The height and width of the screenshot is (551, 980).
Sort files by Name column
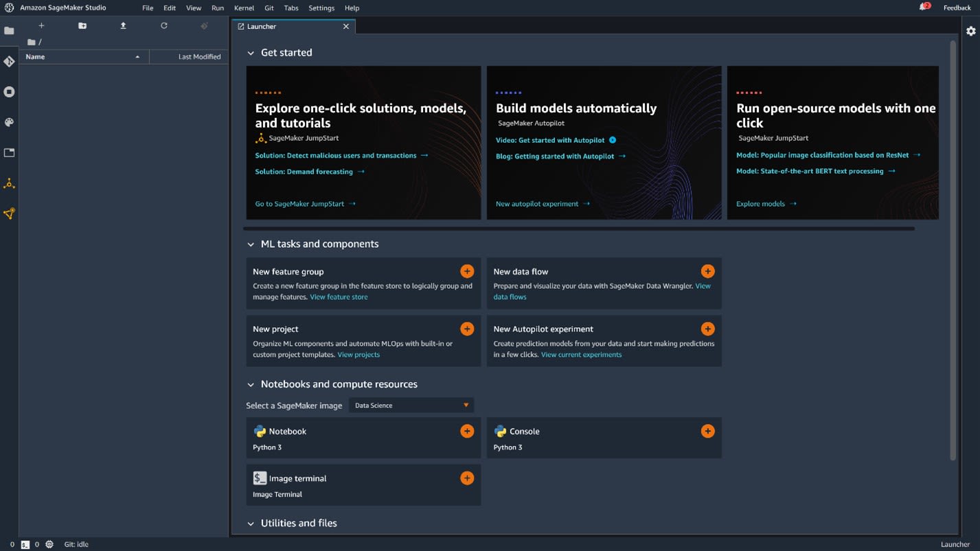84,57
